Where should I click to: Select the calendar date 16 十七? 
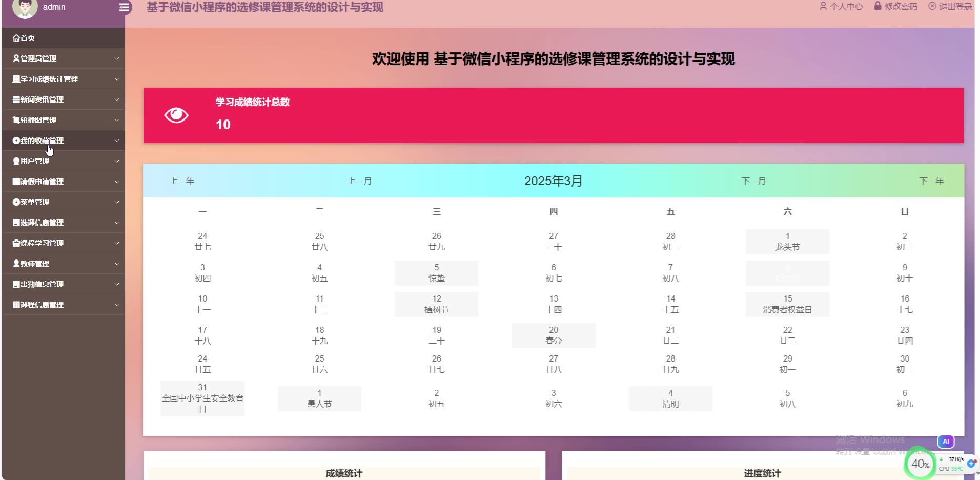point(905,304)
